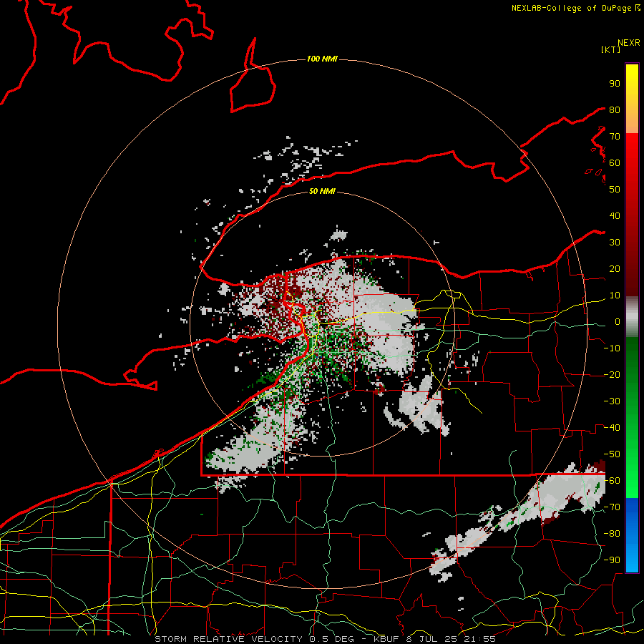The height and width of the screenshot is (644, 644).
Task: Click the 40 value on the velocity scale
Action: click(615, 215)
